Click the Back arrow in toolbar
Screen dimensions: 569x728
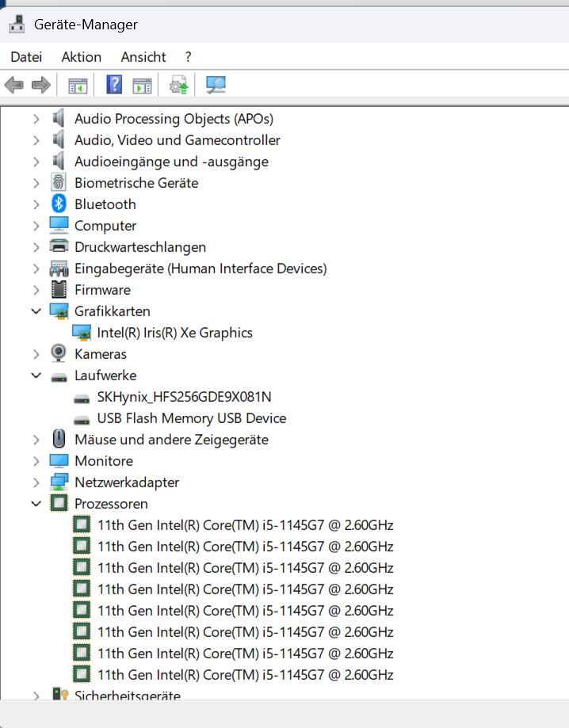click(x=13, y=85)
